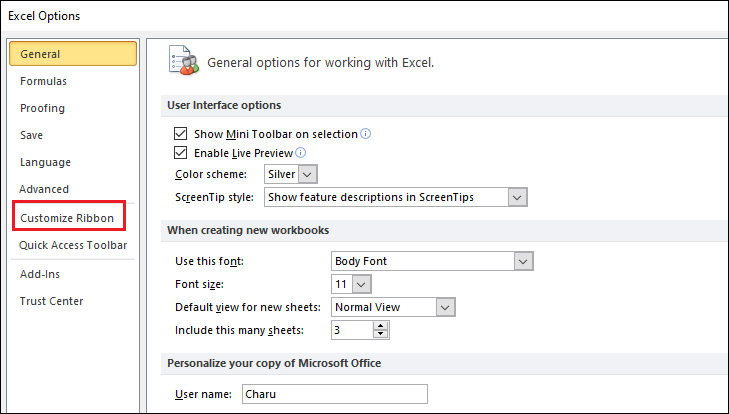Go to Language options
This screenshot has height=414, width=729.
pos(45,162)
